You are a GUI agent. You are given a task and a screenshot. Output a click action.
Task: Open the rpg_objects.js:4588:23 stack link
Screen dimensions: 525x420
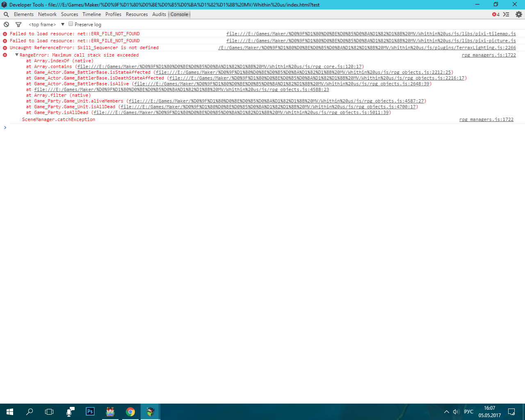pos(181,90)
